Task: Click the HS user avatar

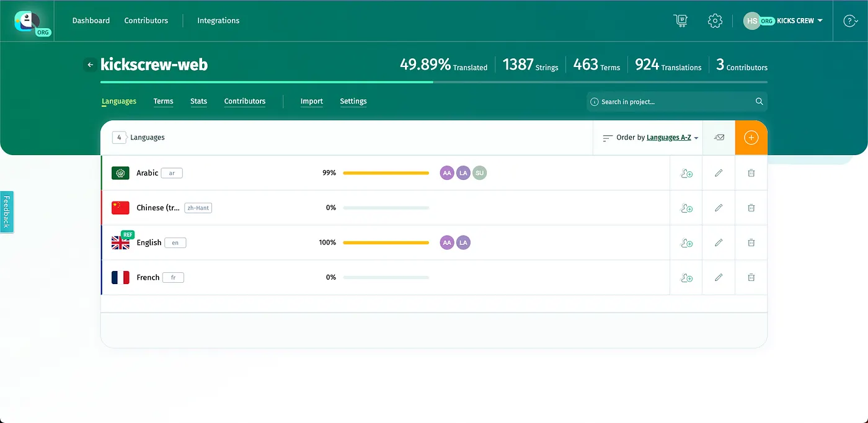Action: click(x=752, y=20)
